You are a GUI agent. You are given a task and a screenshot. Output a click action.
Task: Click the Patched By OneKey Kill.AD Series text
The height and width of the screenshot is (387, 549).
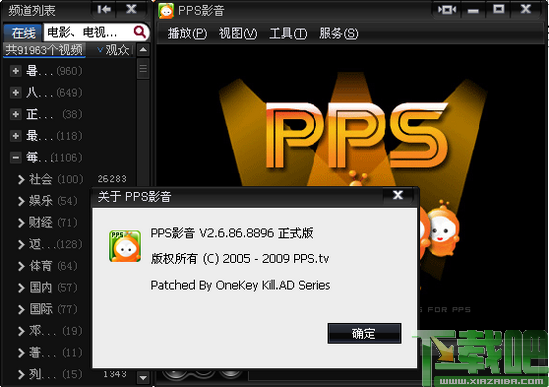pyautogui.click(x=240, y=285)
